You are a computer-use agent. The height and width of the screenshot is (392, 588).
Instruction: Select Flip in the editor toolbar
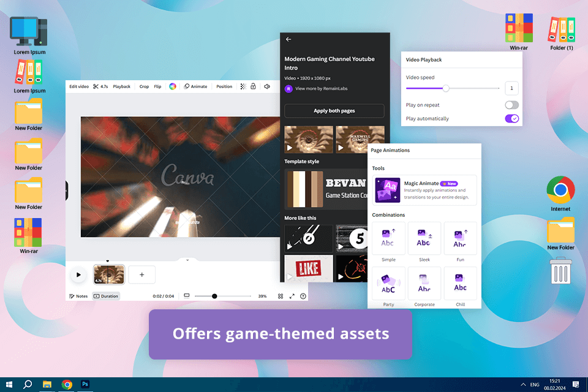point(157,86)
